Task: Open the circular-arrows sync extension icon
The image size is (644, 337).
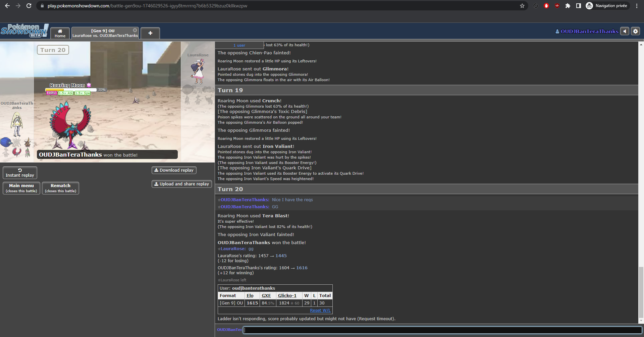Action: click(536, 6)
